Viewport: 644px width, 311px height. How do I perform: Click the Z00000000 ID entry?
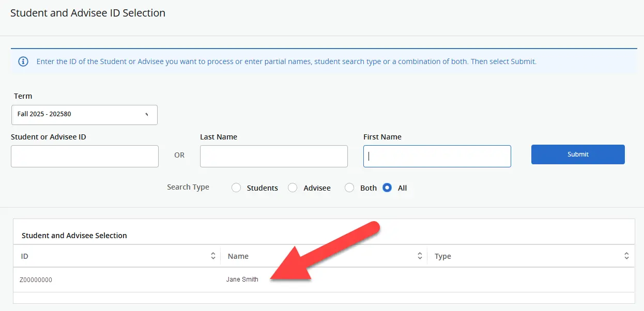36,279
